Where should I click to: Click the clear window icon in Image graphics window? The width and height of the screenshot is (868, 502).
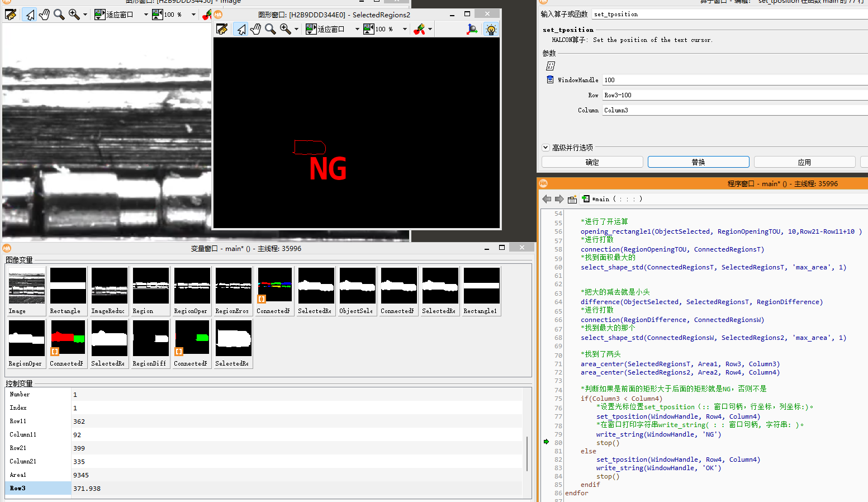pos(11,15)
